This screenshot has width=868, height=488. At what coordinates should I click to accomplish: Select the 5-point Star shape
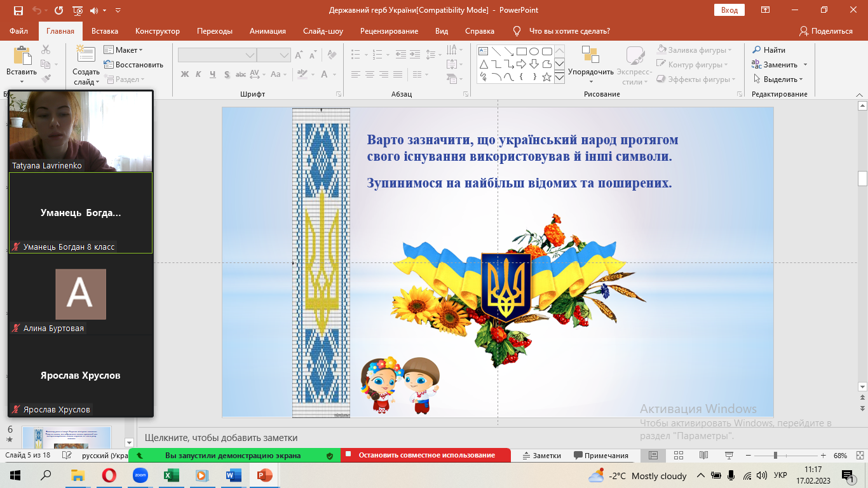point(546,77)
